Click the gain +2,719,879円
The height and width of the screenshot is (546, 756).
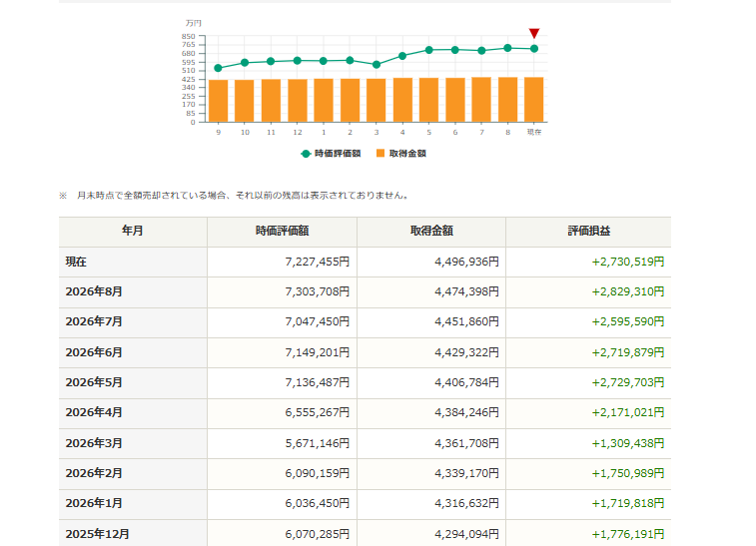628,352
